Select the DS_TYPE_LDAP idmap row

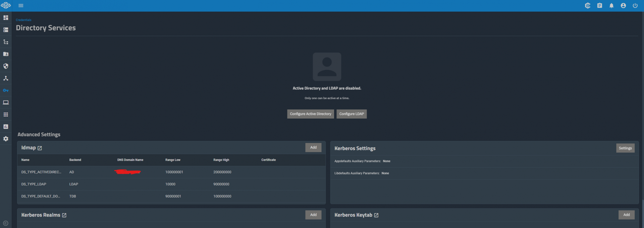click(171, 184)
